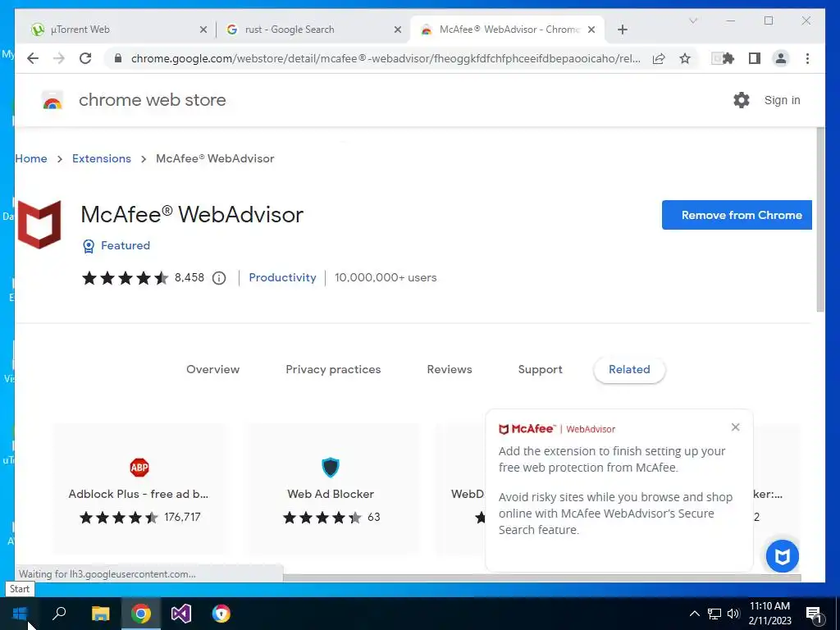The height and width of the screenshot is (630, 840).
Task: Open a new tab with plus button
Action: pyautogui.click(x=622, y=30)
